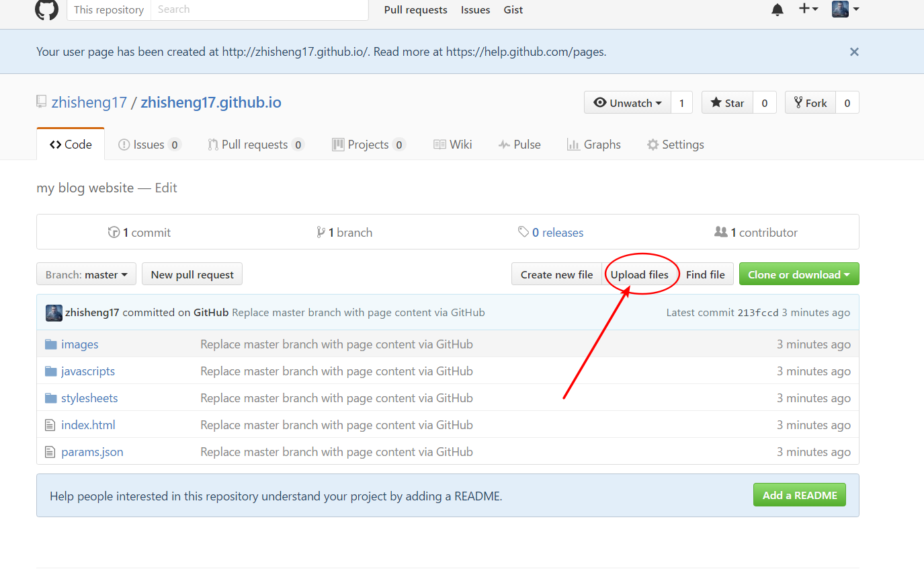Image resolution: width=924 pixels, height=571 pixels.
Task: Click the Create new file button
Action: [556, 274]
